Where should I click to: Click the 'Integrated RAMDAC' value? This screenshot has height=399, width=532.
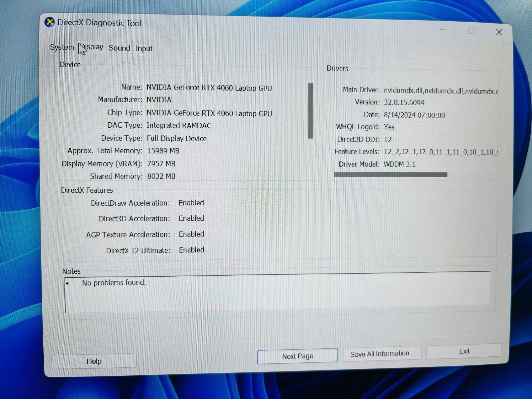click(179, 125)
